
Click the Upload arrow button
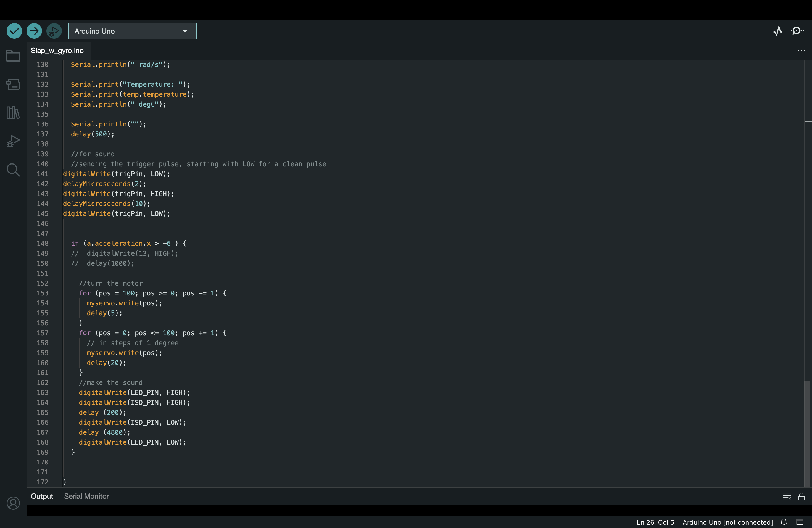(x=34, y=31)
